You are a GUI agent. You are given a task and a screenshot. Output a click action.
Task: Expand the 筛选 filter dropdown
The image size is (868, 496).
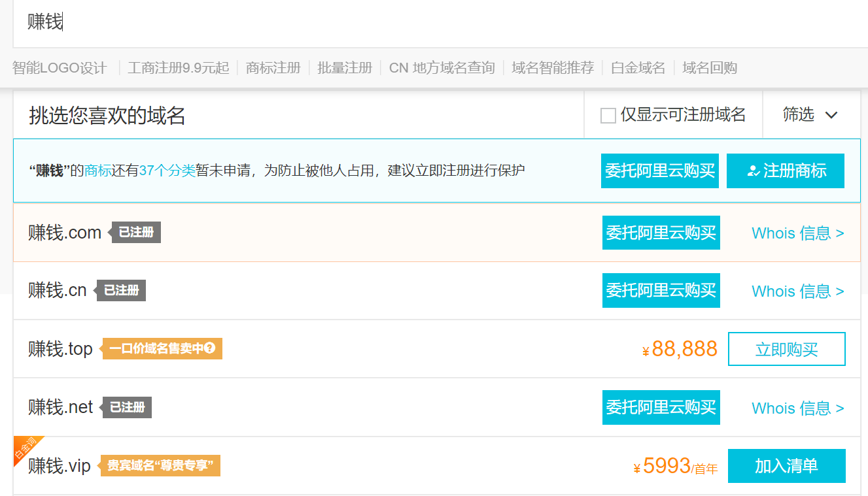811,114
